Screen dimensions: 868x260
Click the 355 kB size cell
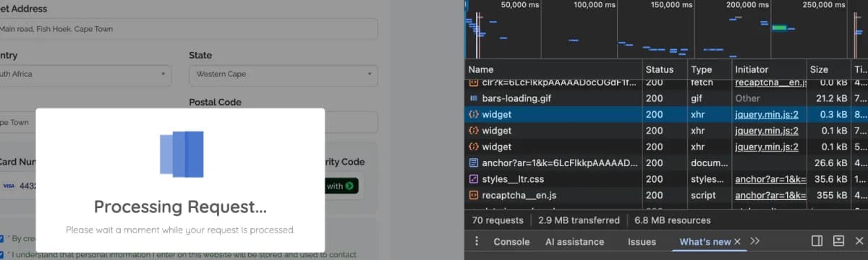click(x=834, y=195)
